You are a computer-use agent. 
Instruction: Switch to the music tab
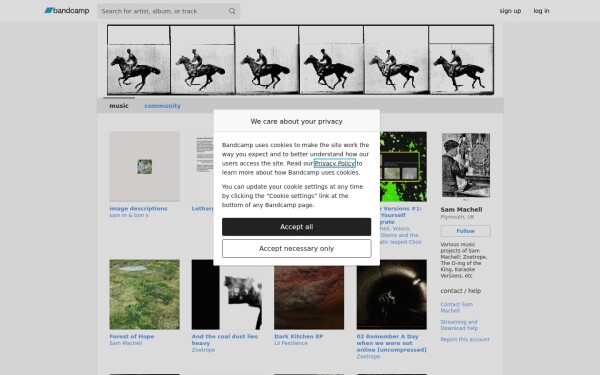point(119,106)
